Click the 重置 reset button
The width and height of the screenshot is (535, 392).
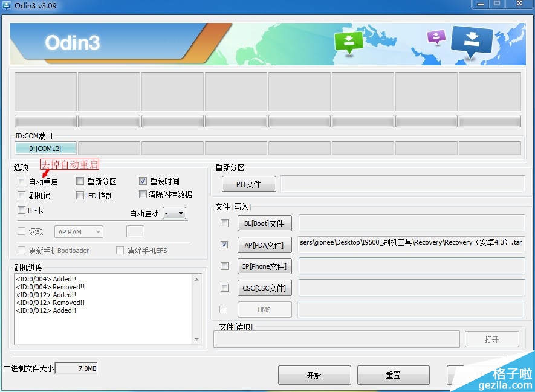[394, 375]
